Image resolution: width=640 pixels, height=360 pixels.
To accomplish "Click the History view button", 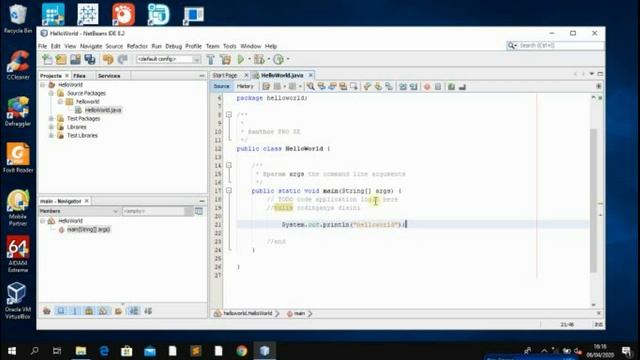I will 245,87.
